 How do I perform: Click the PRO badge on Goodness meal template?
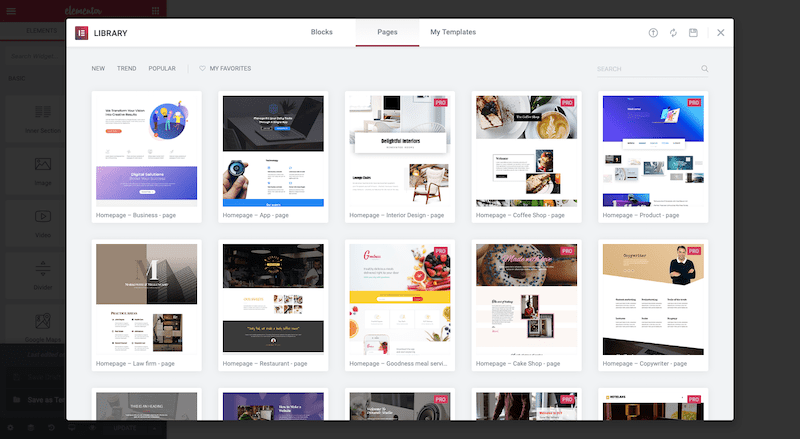(x=440, y=251)
